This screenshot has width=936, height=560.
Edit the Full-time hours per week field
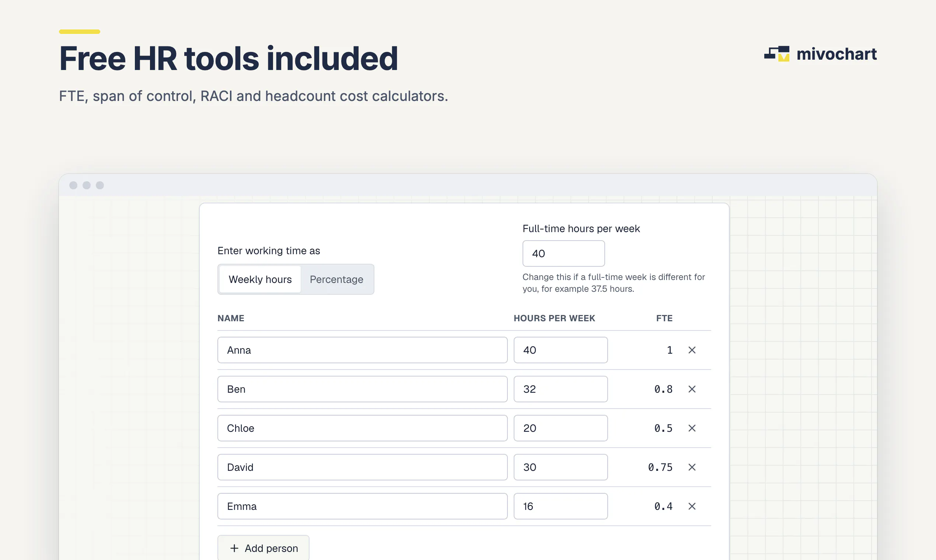pos(563,253)
